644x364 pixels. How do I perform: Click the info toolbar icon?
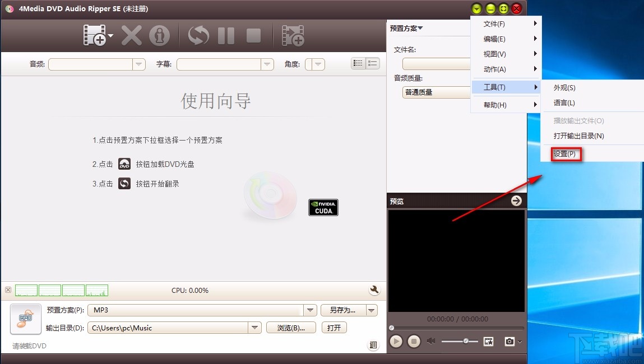(x=160, y=35)
